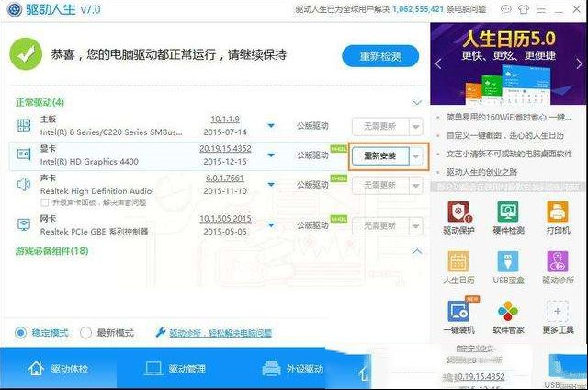Click Realtek High Definition Audio text

click(96, 191)
